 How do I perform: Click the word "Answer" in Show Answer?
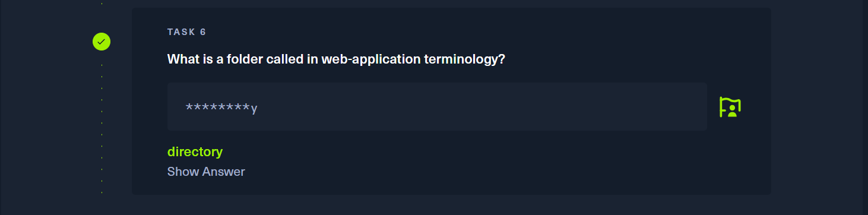pos(223,172)
